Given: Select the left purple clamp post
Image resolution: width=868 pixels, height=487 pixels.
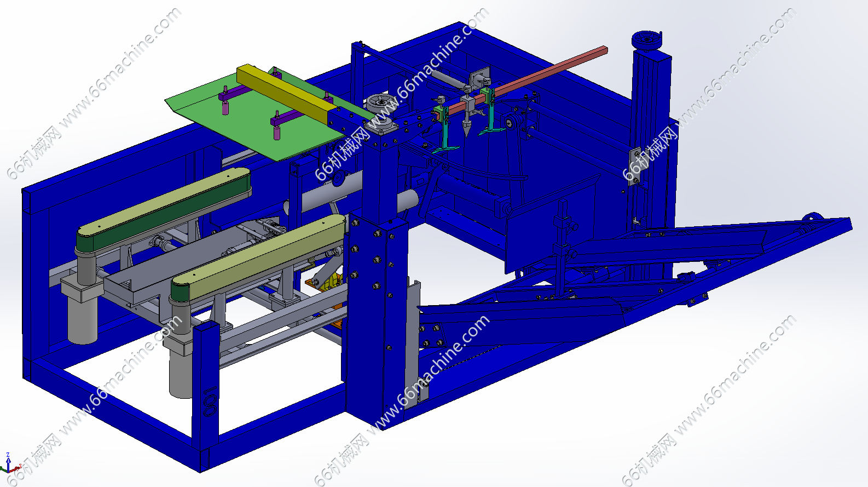Looking at the screenshot, I should pyautogui.click(x=225, y=100).
